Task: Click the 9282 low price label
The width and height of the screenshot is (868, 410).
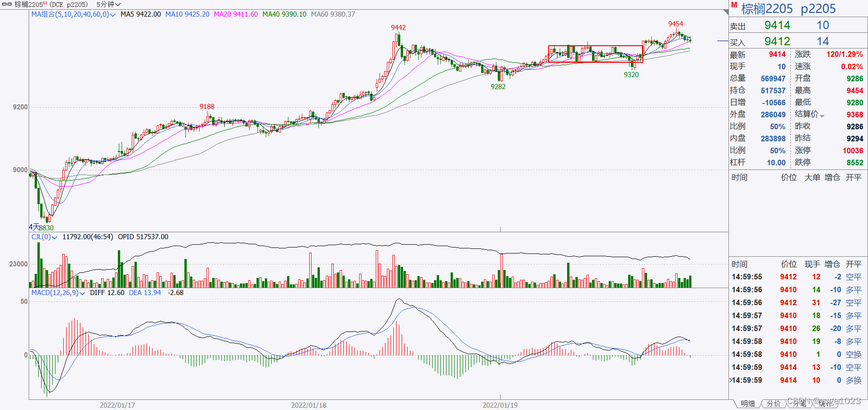Action: (498, 87)
